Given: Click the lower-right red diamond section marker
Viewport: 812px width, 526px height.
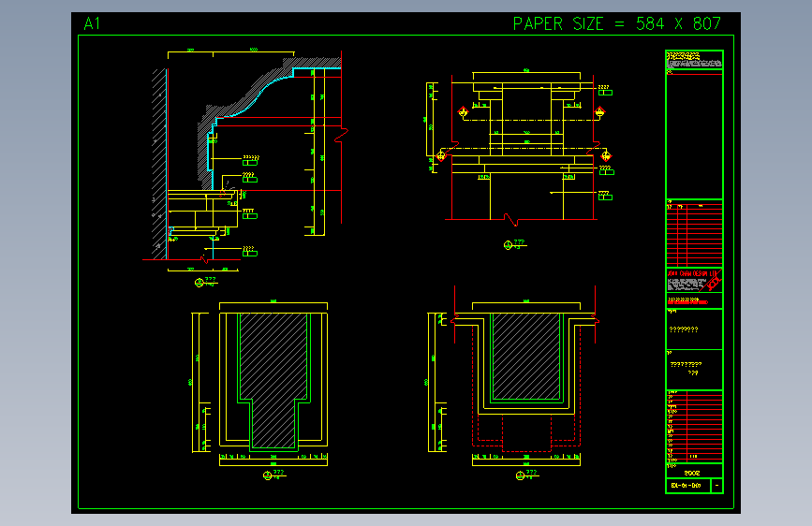Looking at the screenshot, I should click(606, 155).
